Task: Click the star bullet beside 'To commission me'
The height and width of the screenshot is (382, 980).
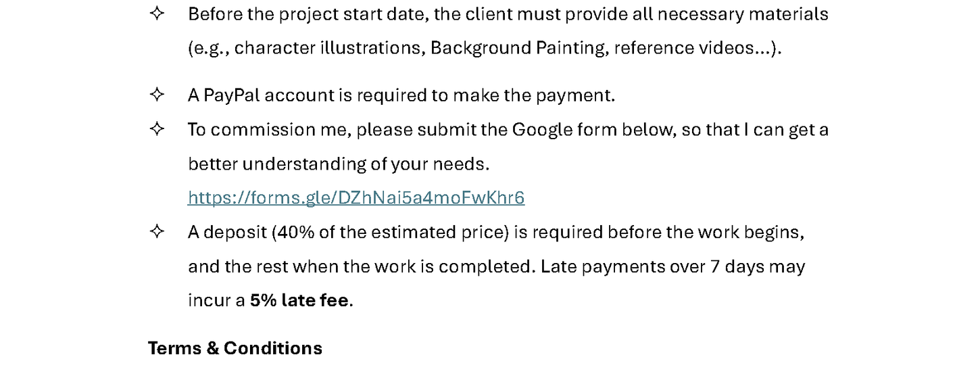Action: (157, 128)
